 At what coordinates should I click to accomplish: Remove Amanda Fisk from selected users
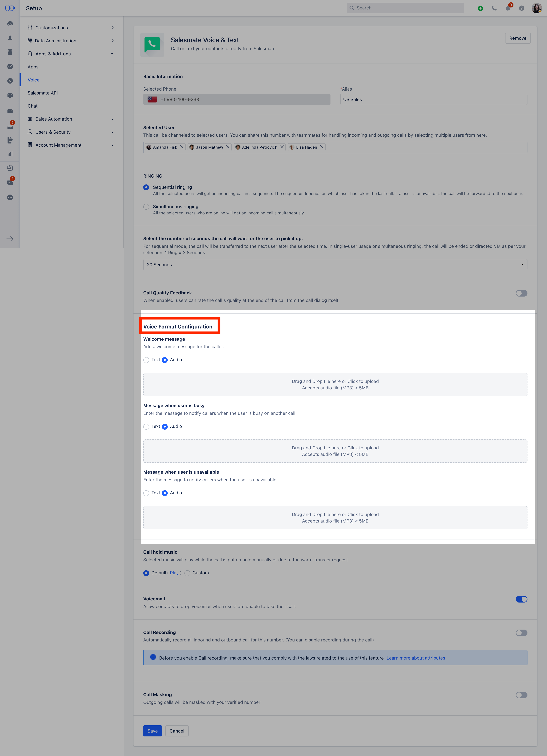[x=182, y=147]
